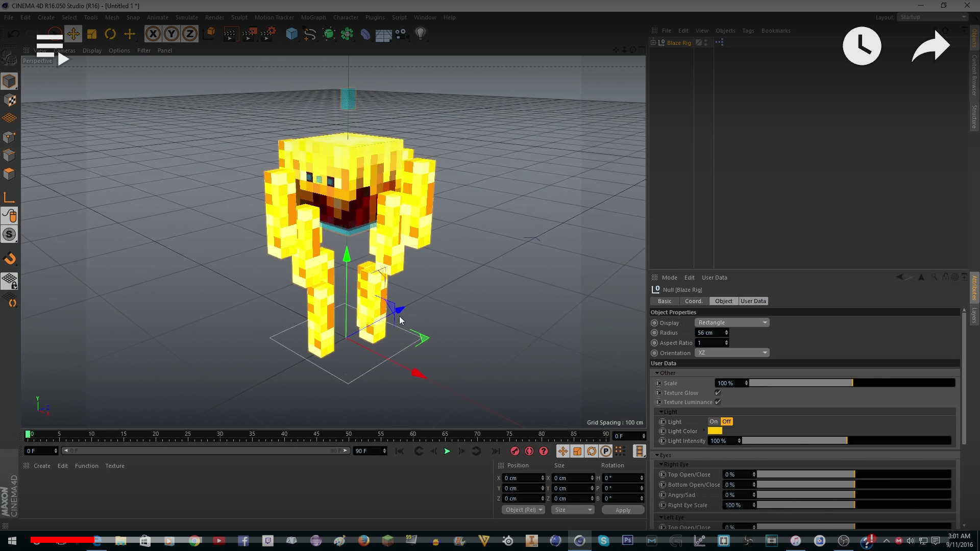Open Object (Rel) coordinate dropdown
The height and width of the screenshot is (551, 980).
pos(524,510)
